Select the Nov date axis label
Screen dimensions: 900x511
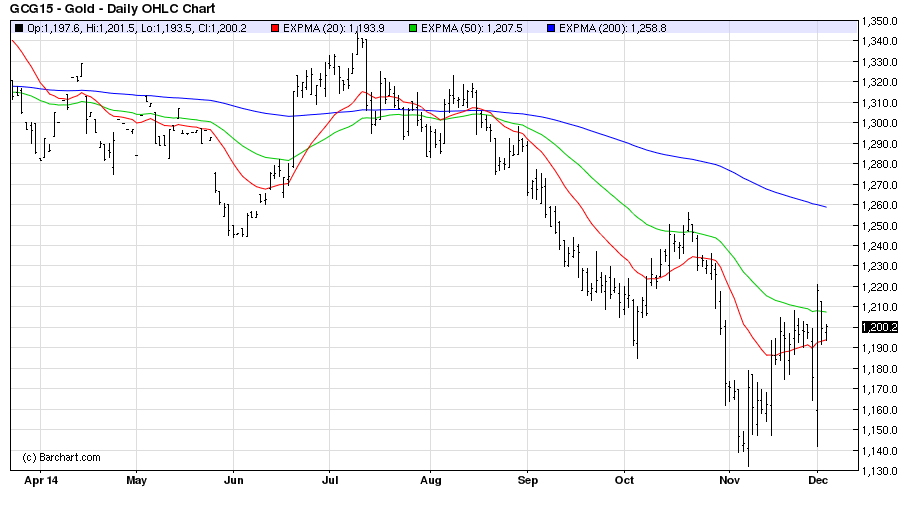[727, 481]
